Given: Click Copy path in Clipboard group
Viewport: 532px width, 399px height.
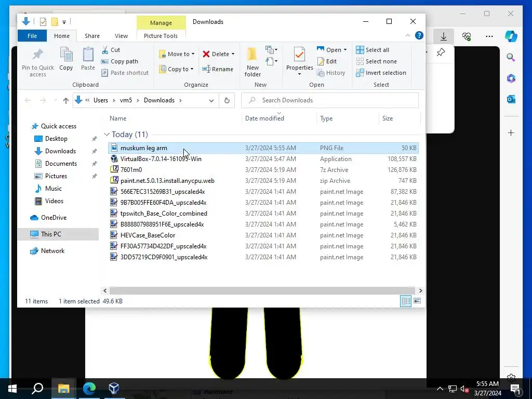Looking at the screenshot, I should point(119,61).
